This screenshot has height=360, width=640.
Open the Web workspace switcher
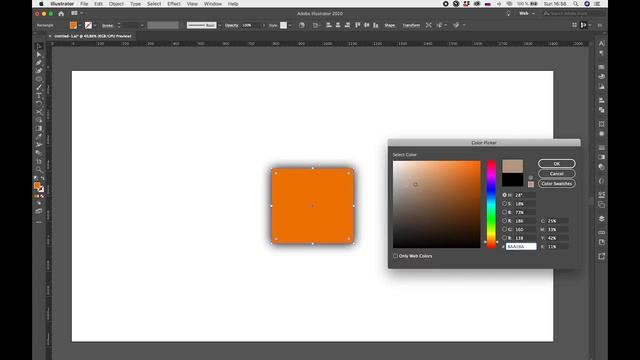527,13
